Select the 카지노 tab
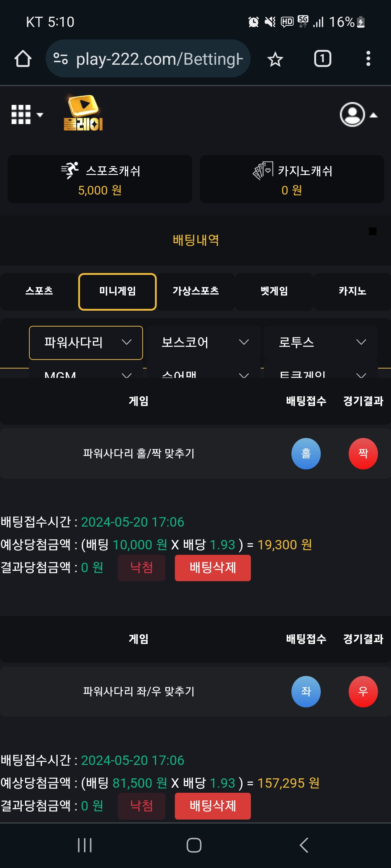 point(352,292)
